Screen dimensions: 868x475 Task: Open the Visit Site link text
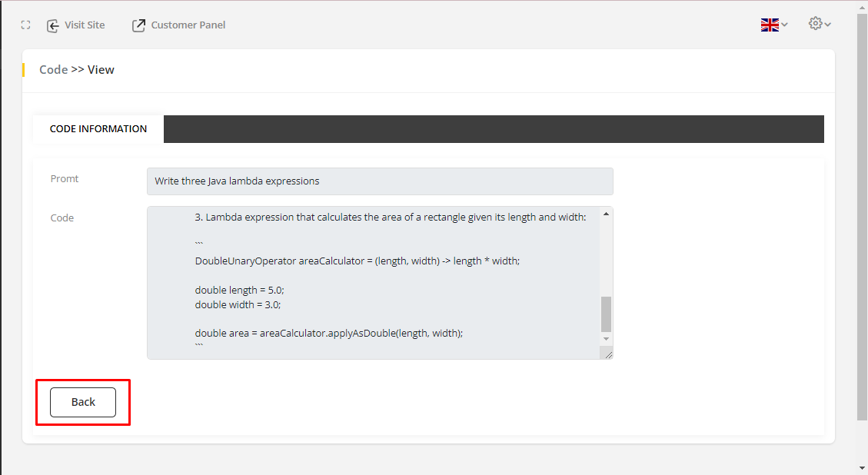pos(85,25)
